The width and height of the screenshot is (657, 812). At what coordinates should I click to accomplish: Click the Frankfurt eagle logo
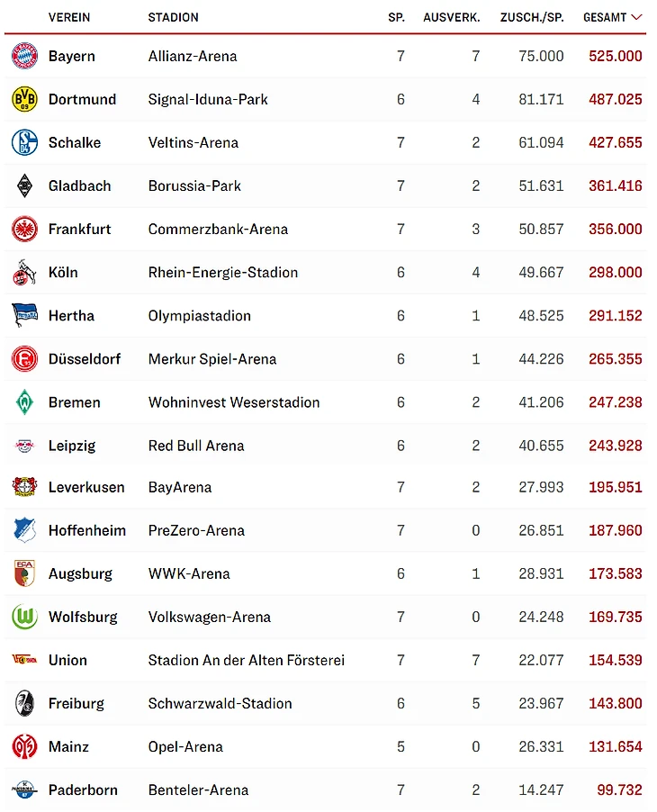(x=24, y=229)
